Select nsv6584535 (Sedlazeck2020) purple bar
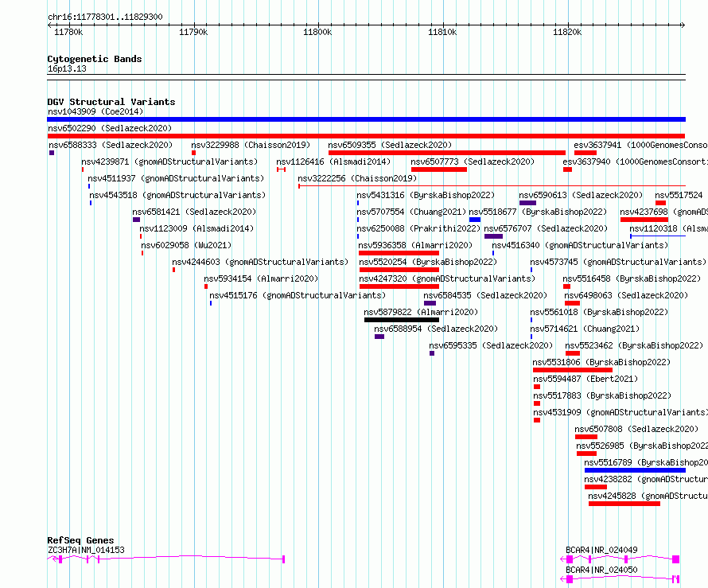The height and width of the screenshot is (588, 708). click(x=430, y=303)
